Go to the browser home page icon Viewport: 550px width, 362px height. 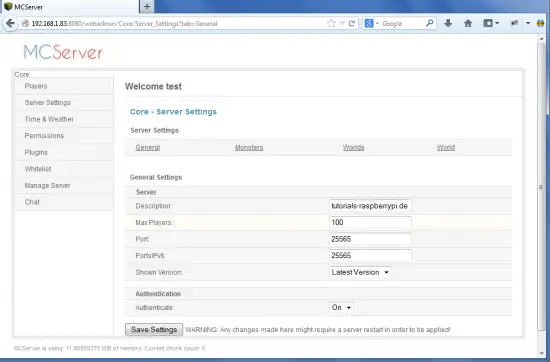coord(468,24)
